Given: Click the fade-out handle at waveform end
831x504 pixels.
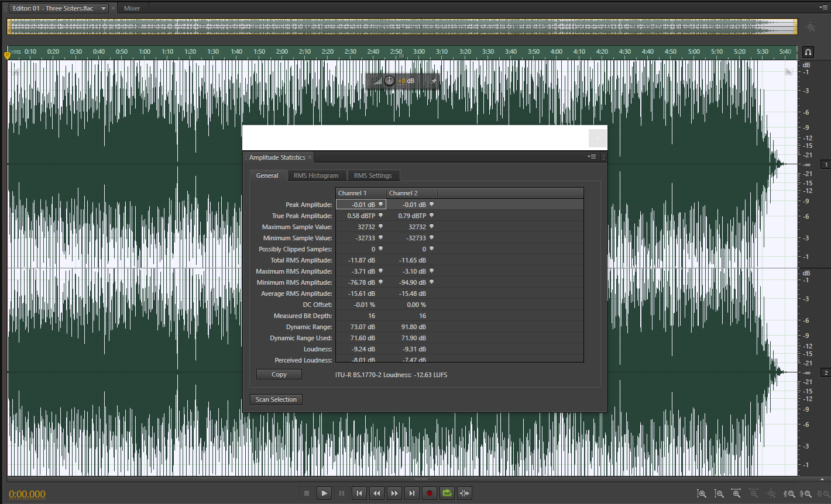Looking at the screenshot, I should [x=789, y=71].
